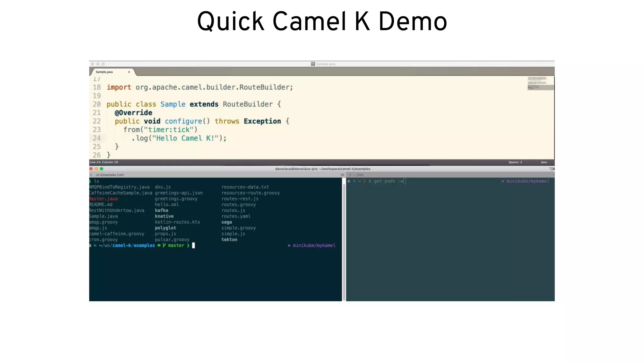Click greetings-api.json in the listing
The image size is (644, 362).
(x=179, y=193)
